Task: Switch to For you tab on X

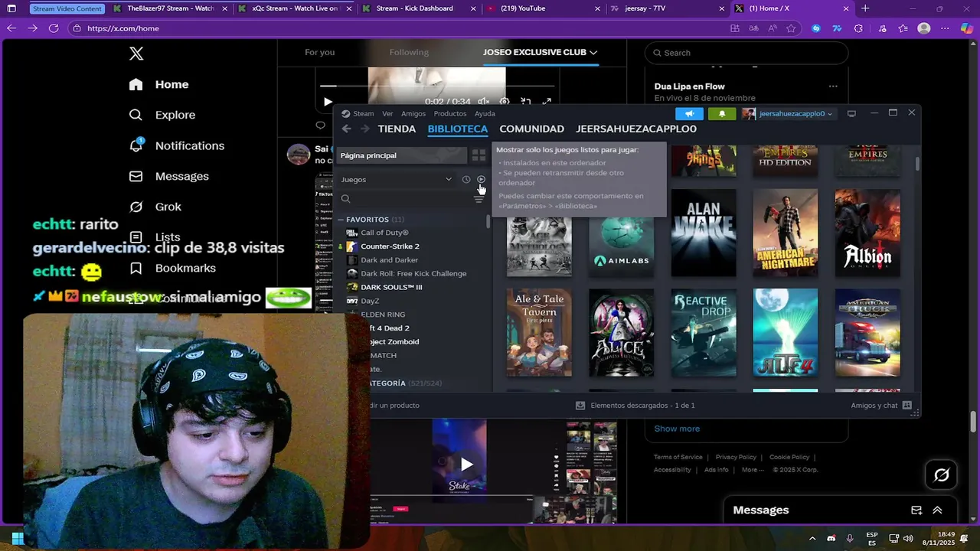Action: coord(319,52)
